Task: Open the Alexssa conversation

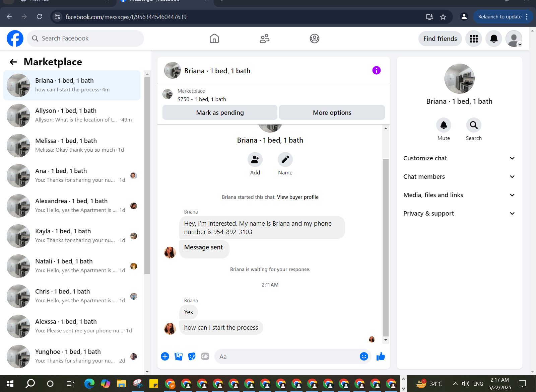Action: pos(72,326)
